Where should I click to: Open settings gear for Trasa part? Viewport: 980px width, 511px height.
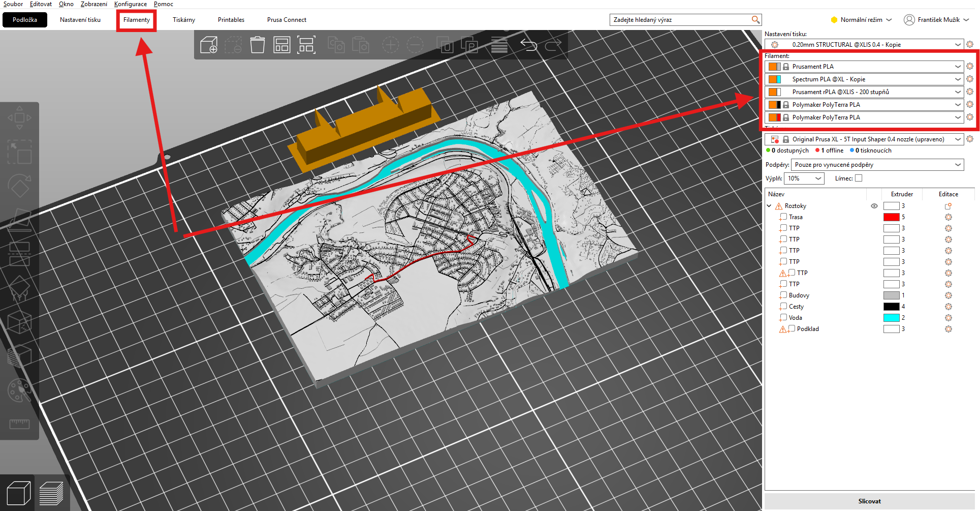(x=948, y=217)
